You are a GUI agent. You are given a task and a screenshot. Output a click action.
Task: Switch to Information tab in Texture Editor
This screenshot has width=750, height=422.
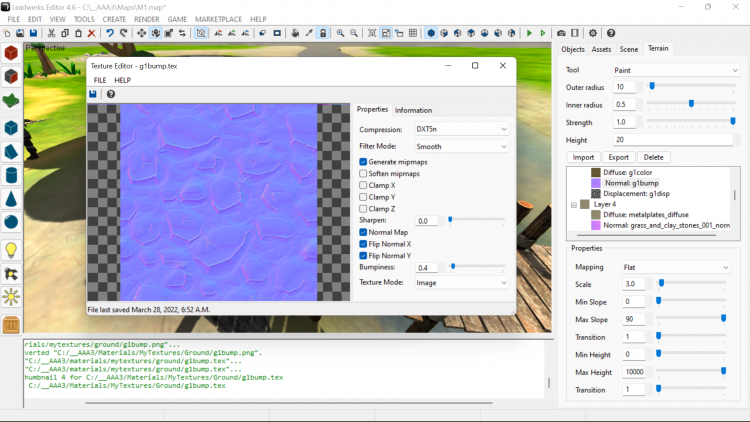(413, 110)
